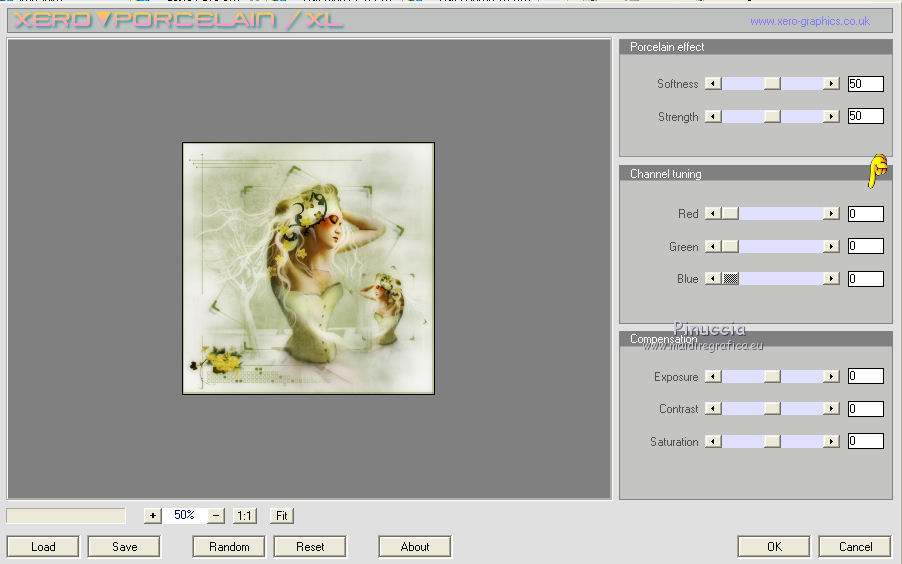Screen dimensions: 902x564
Task: Load a saved preset
Action: pos(43,547)
